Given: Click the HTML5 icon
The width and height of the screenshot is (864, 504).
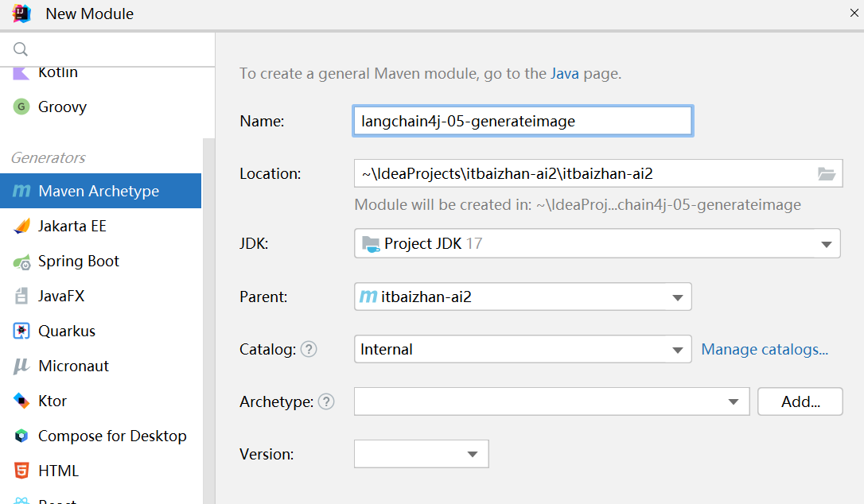Looking at the screenshot, I should (x=21, y=471).
